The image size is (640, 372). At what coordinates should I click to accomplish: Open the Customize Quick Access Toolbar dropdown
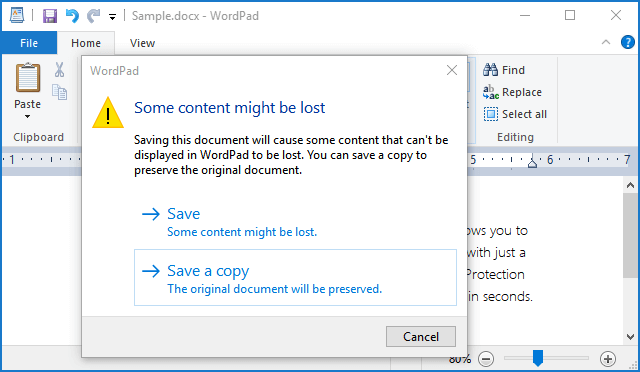tap(112, 17)
